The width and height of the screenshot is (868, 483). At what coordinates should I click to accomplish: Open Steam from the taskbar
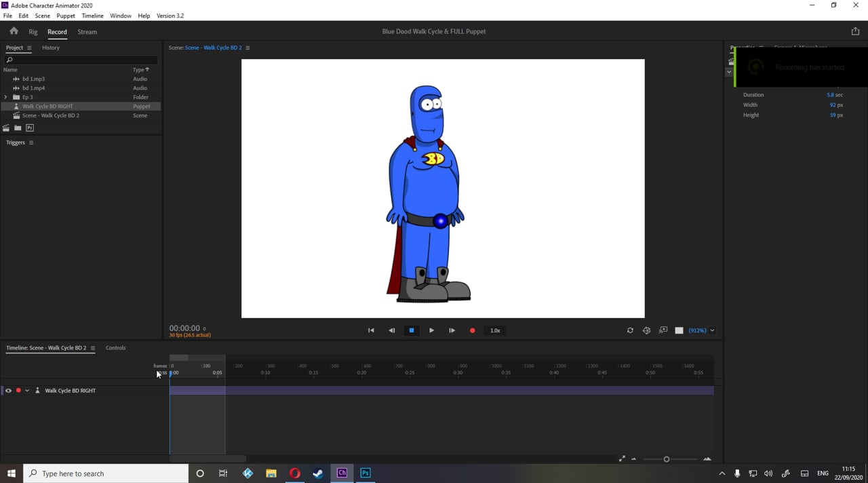click(x=318, y=474)
